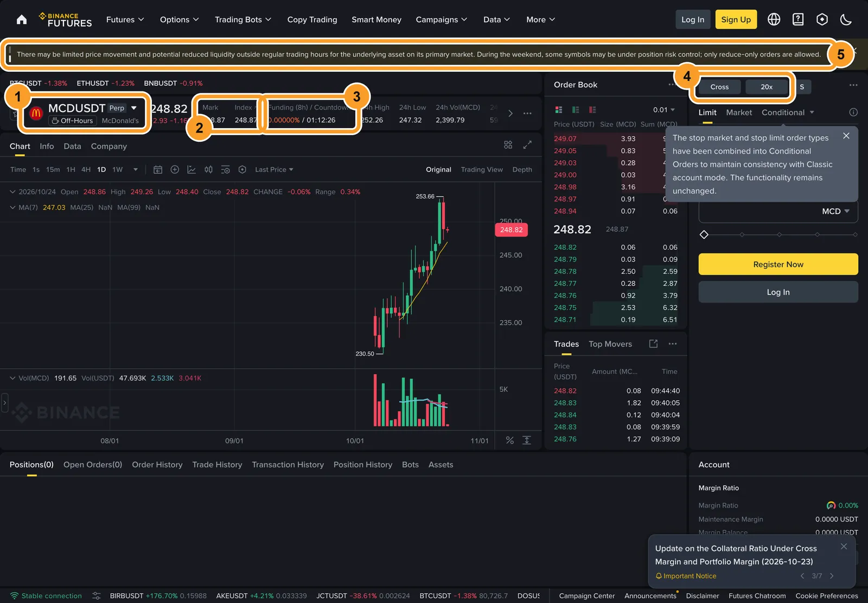The image size is (868, 603).
Task: Open the language globe menu
Action: coord(774,20)
